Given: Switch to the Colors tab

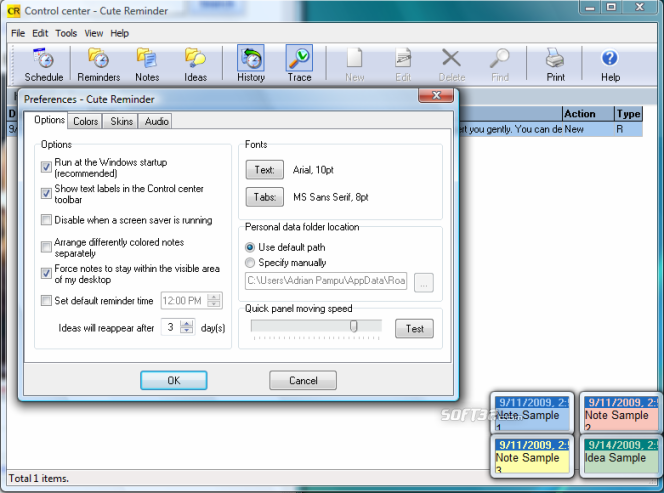Looking at the screenshot, I should 86,121.
